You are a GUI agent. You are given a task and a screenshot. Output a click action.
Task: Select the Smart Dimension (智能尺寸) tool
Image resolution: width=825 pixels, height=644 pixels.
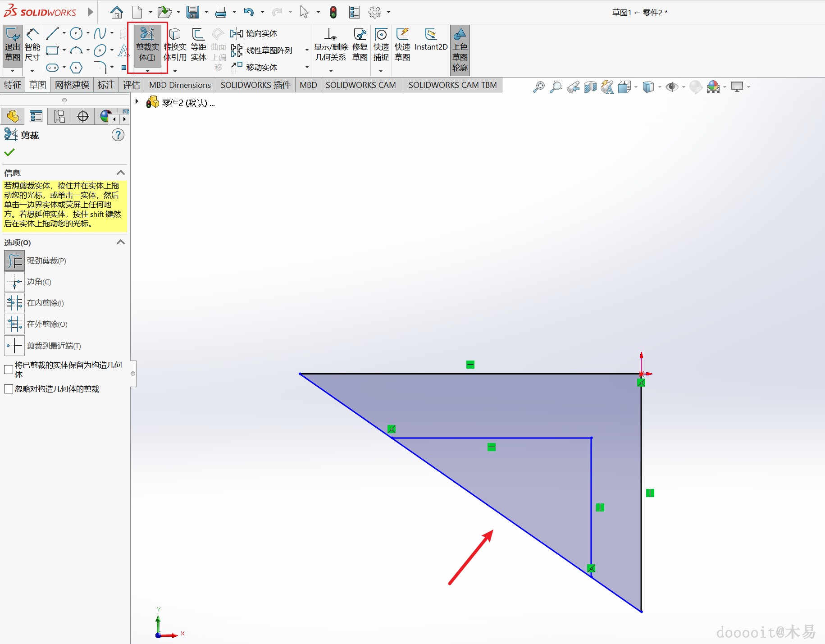[x=32, y=45]
